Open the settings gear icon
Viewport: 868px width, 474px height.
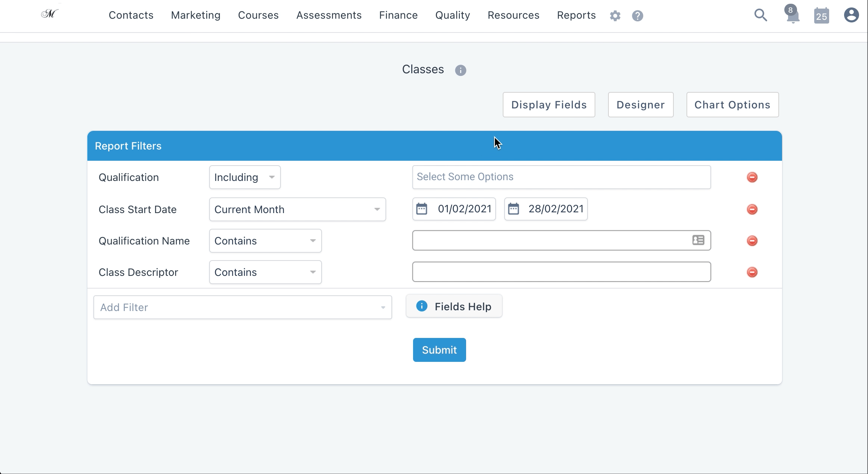pyautogui.click(x=615, y=16)
